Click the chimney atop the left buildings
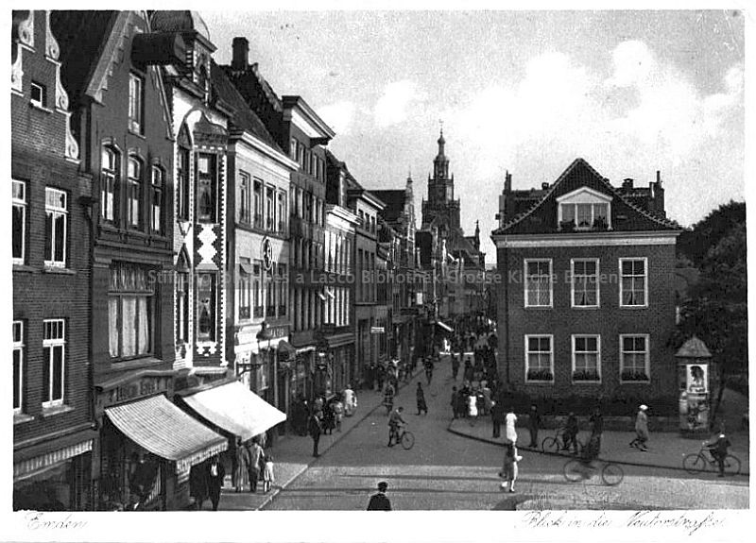Image resolution: width=756 pixels, height=543 pixels. (241, 53)
